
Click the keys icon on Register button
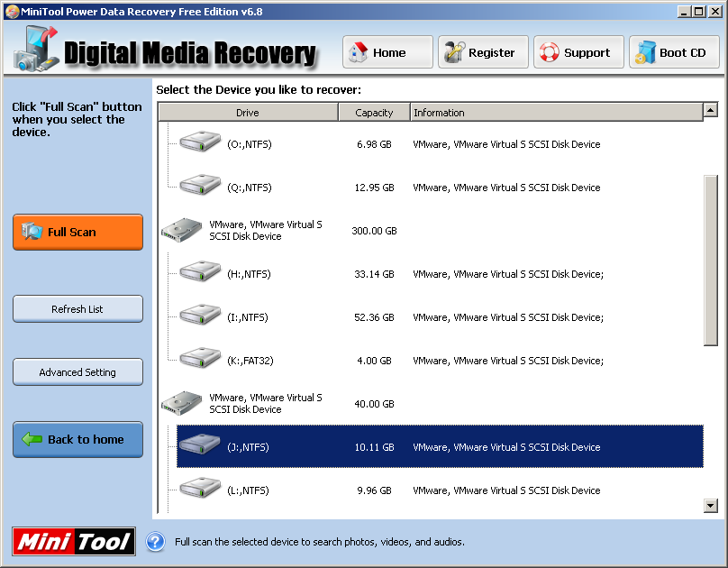[454, 52]
